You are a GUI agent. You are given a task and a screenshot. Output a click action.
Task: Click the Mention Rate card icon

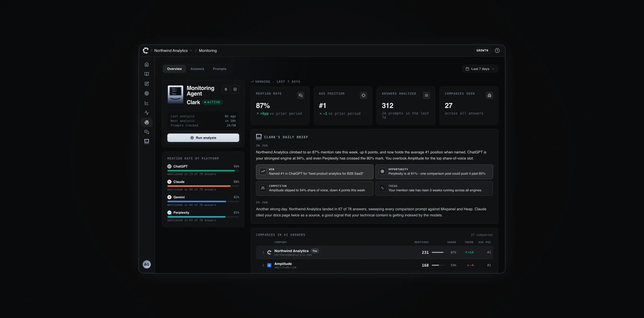click(x=300, y=95)
